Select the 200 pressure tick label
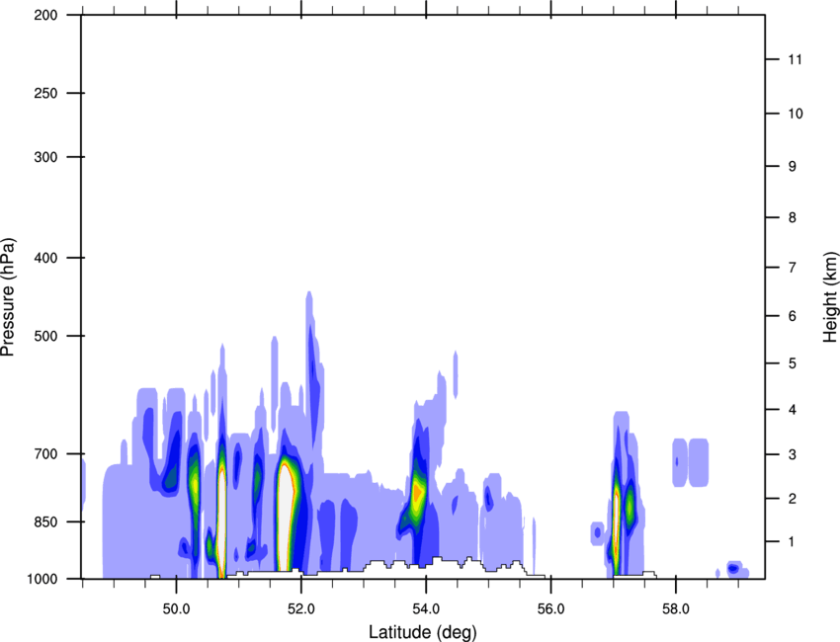840x642 pixels. click(x=45, y=15)
